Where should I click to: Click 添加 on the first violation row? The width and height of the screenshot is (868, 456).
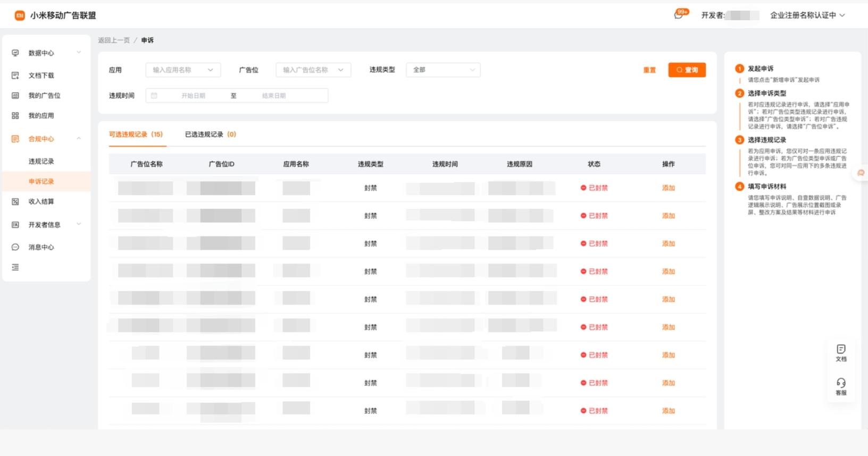point(668,188)
